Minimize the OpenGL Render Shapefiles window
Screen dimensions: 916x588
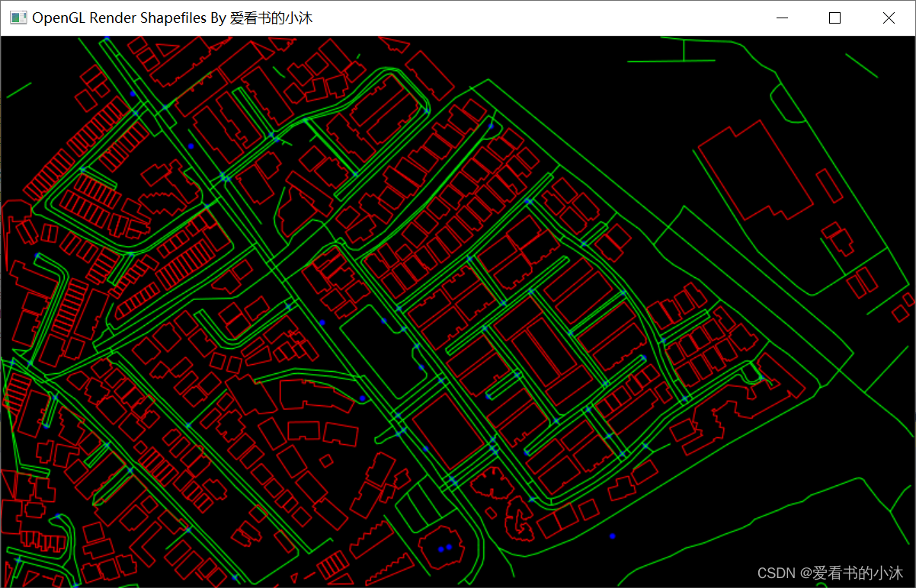[x=781, y=18]
